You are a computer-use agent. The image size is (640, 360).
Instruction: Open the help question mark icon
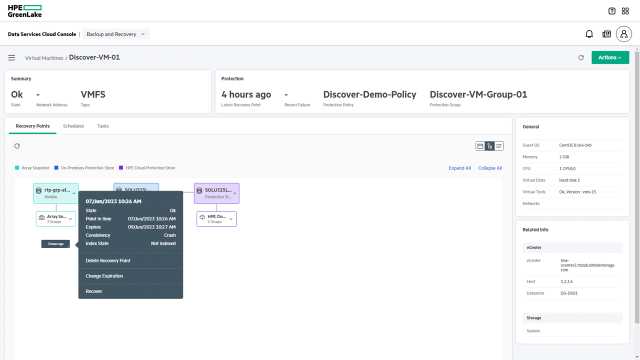(x=611, y=11)
